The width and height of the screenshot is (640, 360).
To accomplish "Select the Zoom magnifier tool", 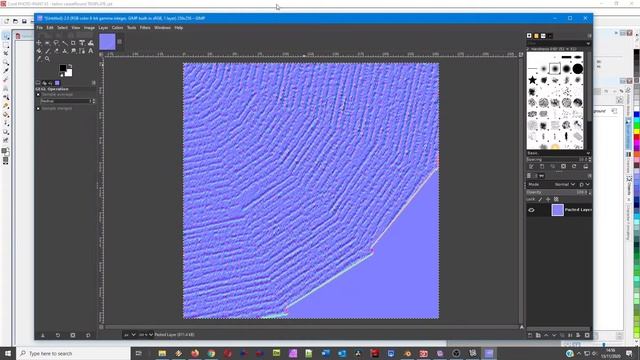I will 47,59.
